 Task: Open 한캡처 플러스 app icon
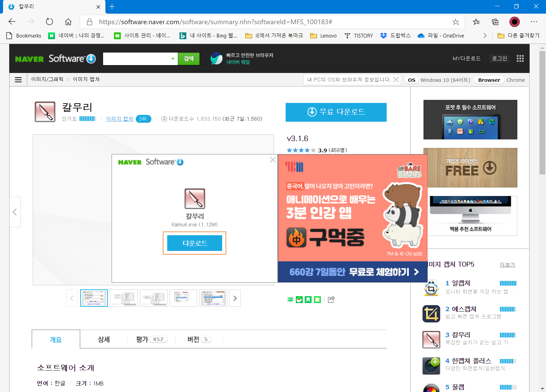coord(431,366)
